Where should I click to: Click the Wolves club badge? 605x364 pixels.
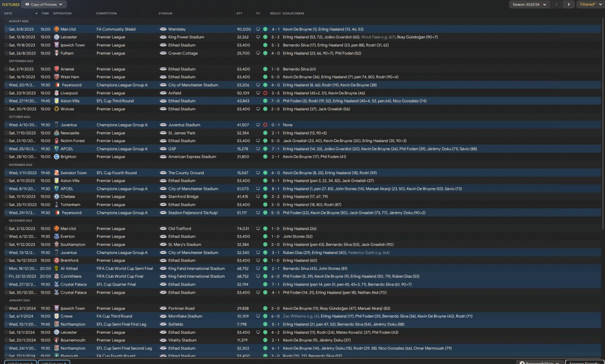56,109
